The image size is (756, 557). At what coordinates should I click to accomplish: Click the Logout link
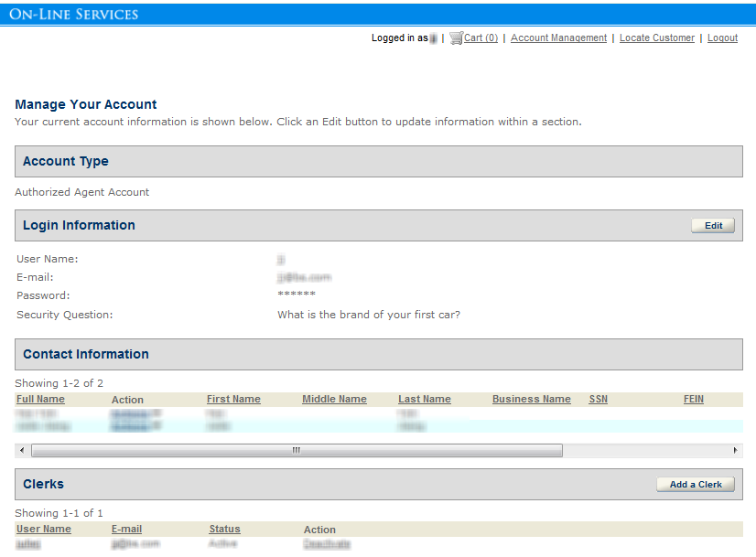coord(722,38)
